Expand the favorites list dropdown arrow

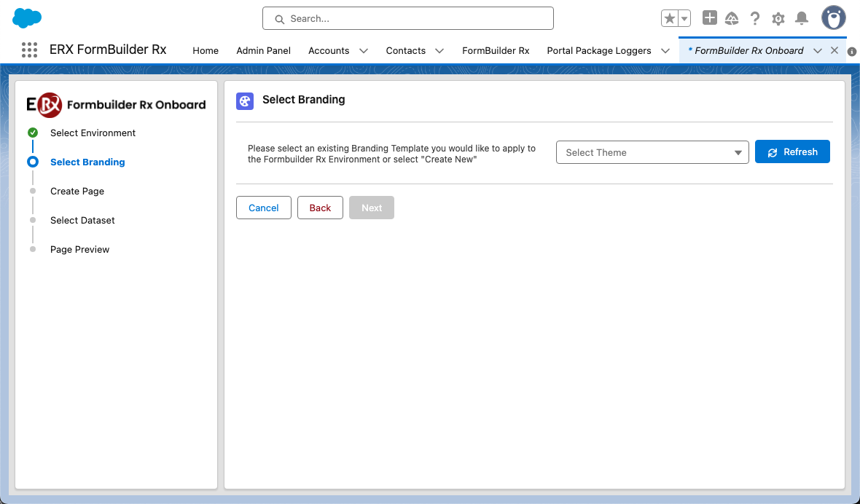684,18
